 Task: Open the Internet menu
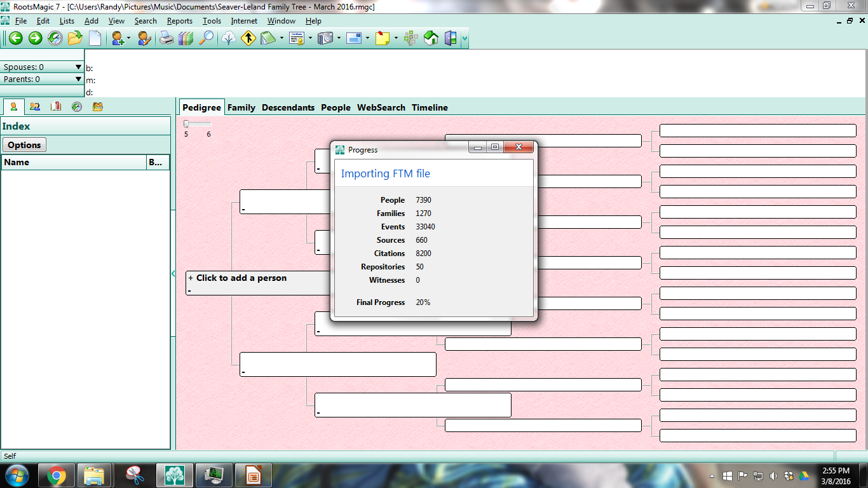pyautogui.click(x=244, y=21)
